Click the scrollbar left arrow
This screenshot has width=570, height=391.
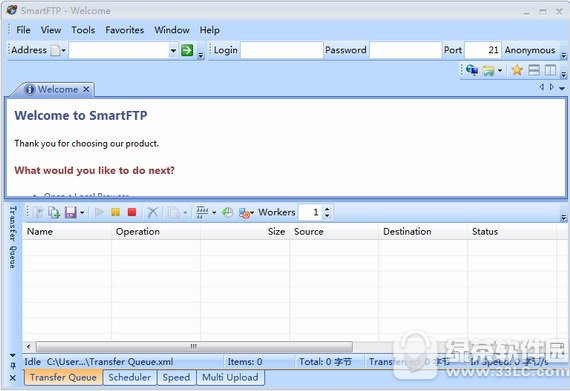(28, 346)
